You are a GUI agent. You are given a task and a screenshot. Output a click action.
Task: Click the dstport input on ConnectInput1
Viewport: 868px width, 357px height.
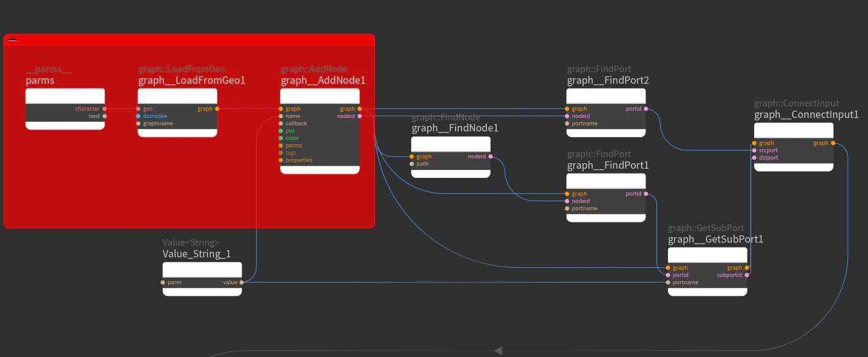754,158
